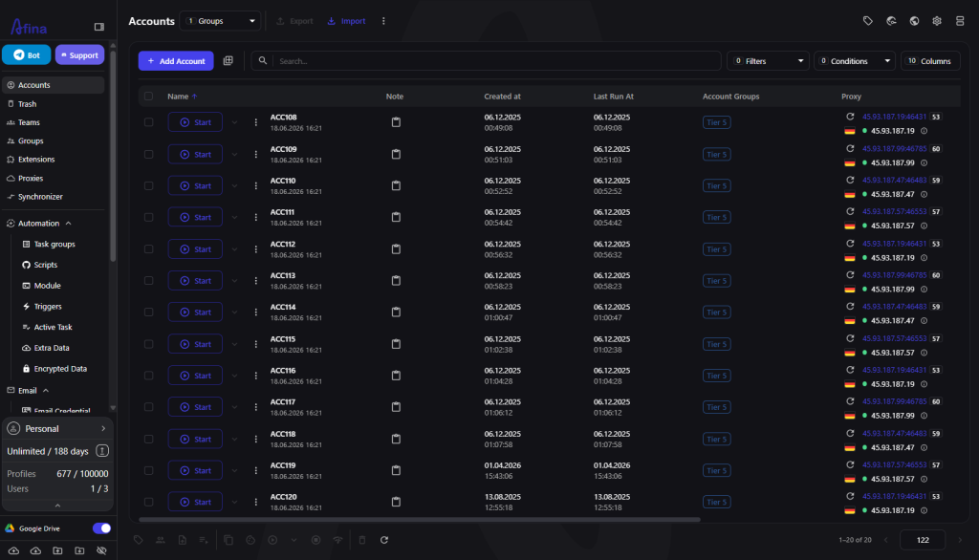Open the globe icon in top bar
Viewport: 979px width, 560px height.
(914, 21)
